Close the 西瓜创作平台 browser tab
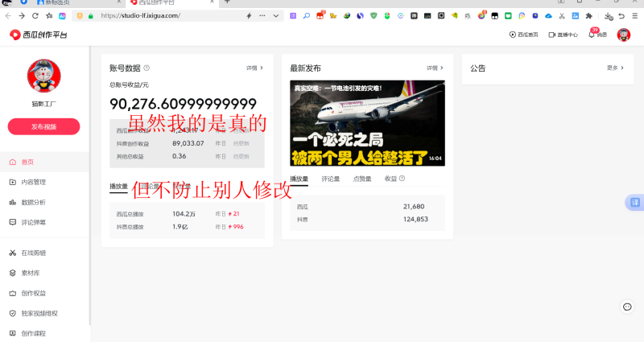Screen dimensions: 644x342 pos(212,2)
